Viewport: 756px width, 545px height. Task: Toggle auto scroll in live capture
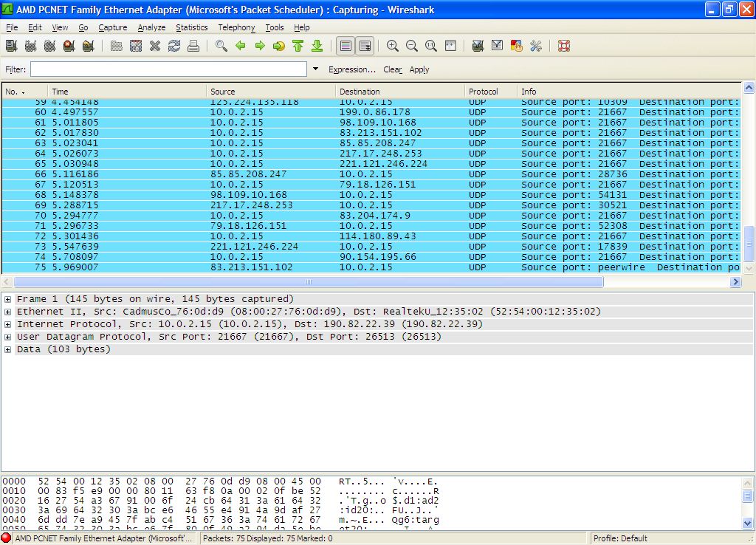(365, 46)
